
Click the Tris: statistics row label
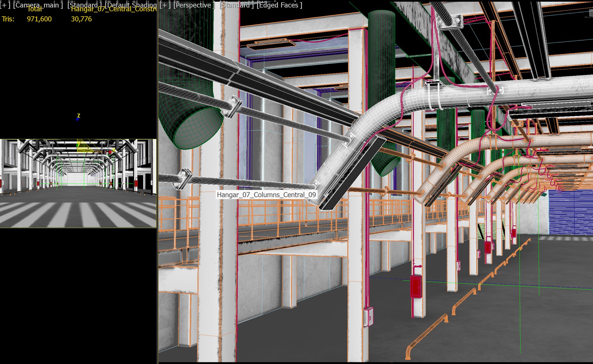click(8, 19)
